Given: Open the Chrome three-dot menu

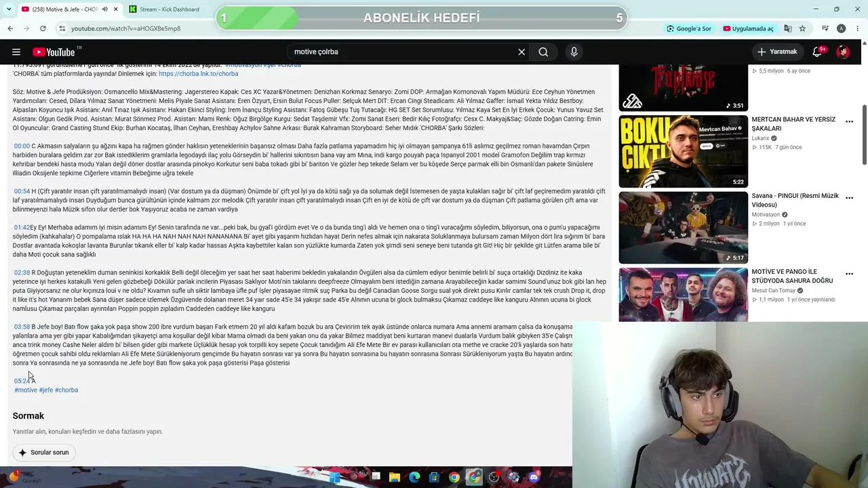Looking at the screenshot, I should [857, 28].
